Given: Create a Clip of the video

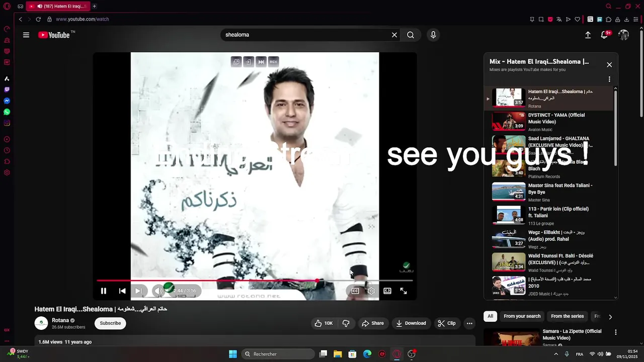Looking at the screenshot, I should click(x=446, y=323).
